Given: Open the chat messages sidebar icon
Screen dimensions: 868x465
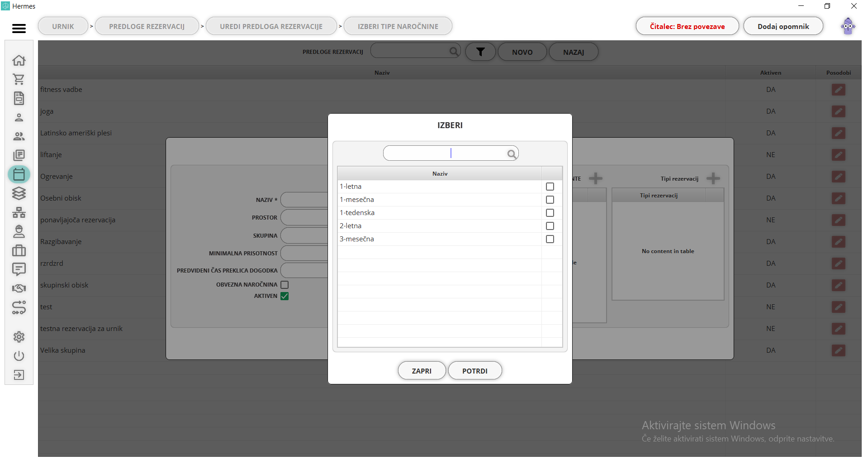Looking at the screenshot, I should point(19,269).
